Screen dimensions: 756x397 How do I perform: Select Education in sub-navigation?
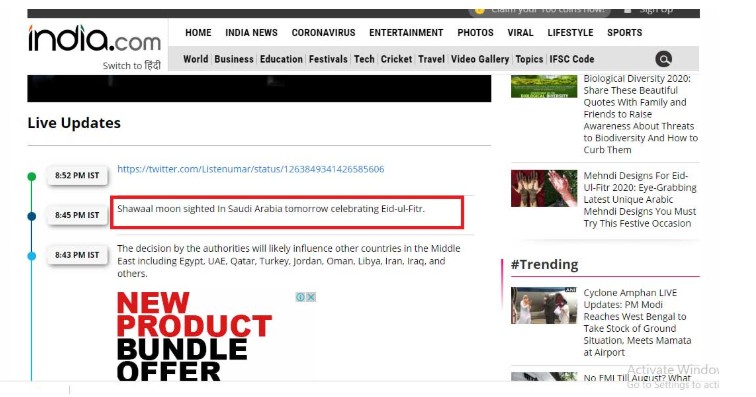coord(281,59)
